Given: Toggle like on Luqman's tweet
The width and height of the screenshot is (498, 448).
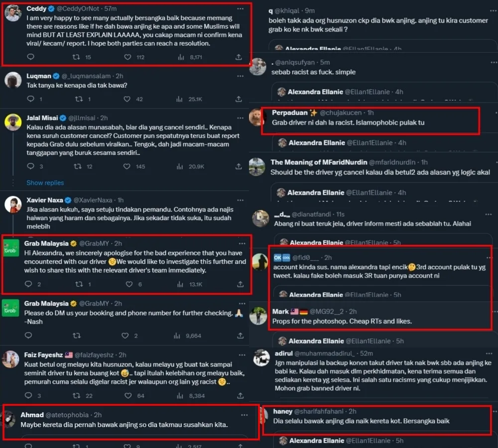Looking at the screenshot, I should [x=127, y=99].
